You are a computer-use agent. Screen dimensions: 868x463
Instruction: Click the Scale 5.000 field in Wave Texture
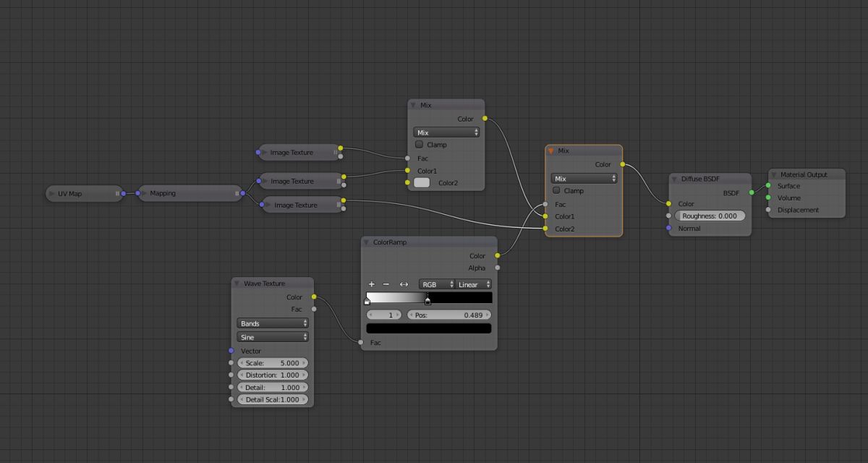(273, 363)
